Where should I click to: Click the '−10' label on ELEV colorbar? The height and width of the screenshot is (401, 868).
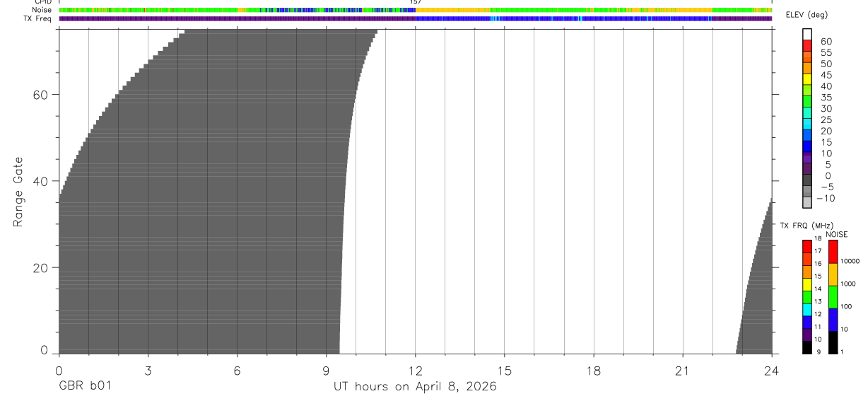(x=825, y=198)
